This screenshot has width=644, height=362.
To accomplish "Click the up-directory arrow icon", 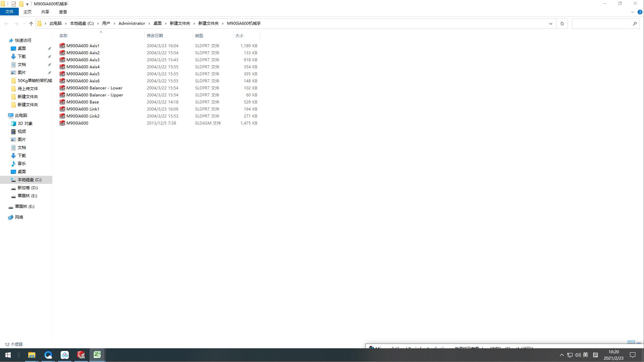I will point(31,23).
